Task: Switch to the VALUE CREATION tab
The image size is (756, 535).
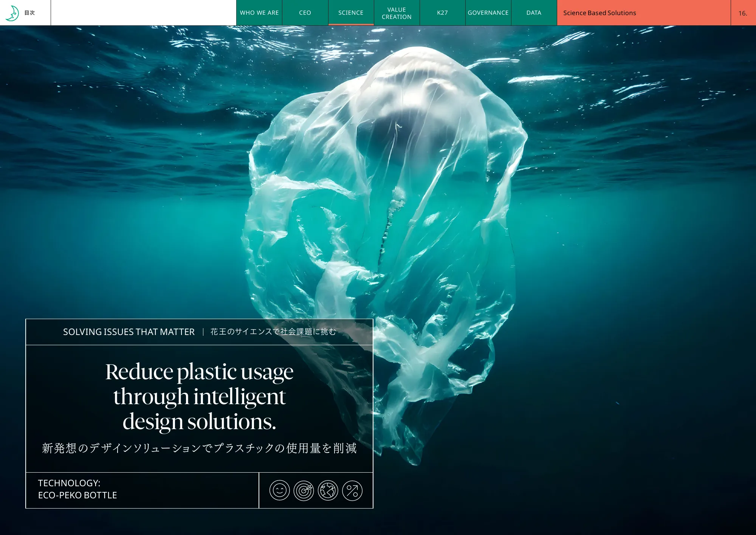Action: pyautogui.click(x=397, y=13)
